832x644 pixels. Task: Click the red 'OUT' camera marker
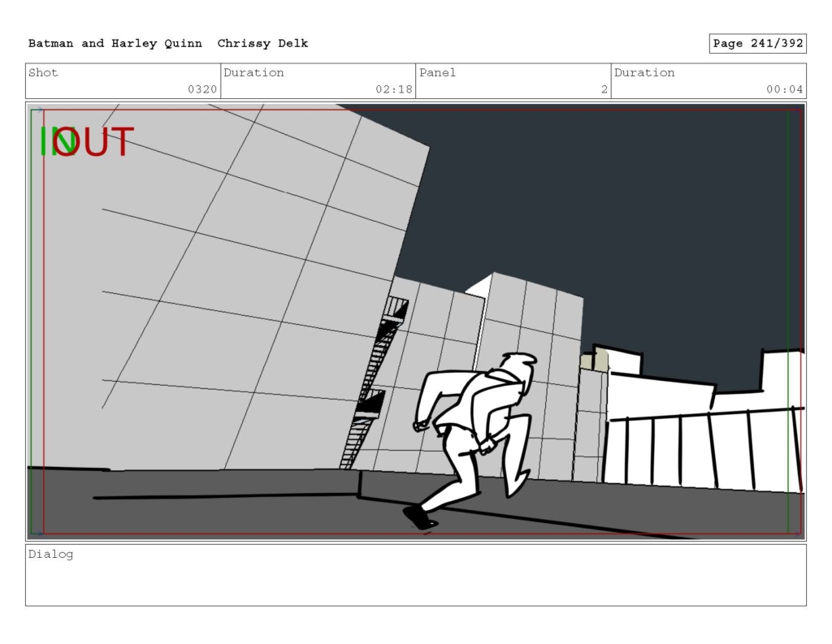94,141
